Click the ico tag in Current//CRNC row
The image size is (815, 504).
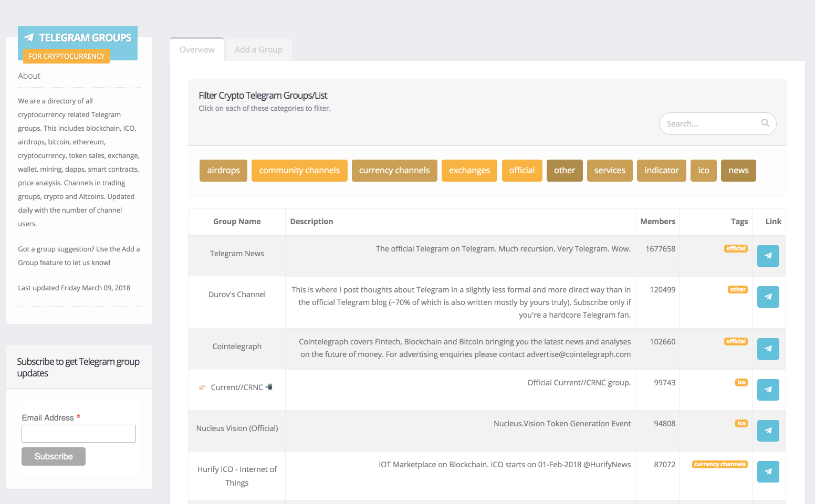[741, 382]
